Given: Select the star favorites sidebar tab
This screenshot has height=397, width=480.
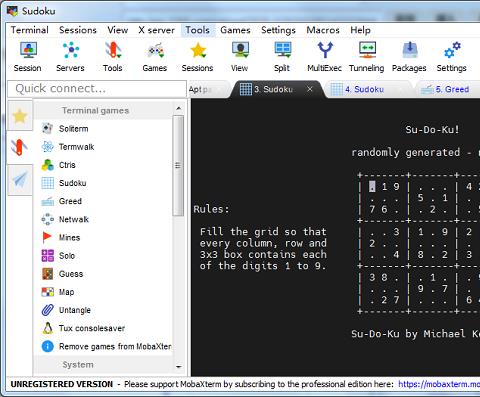Looking at the screenshot, I should 20,116.
